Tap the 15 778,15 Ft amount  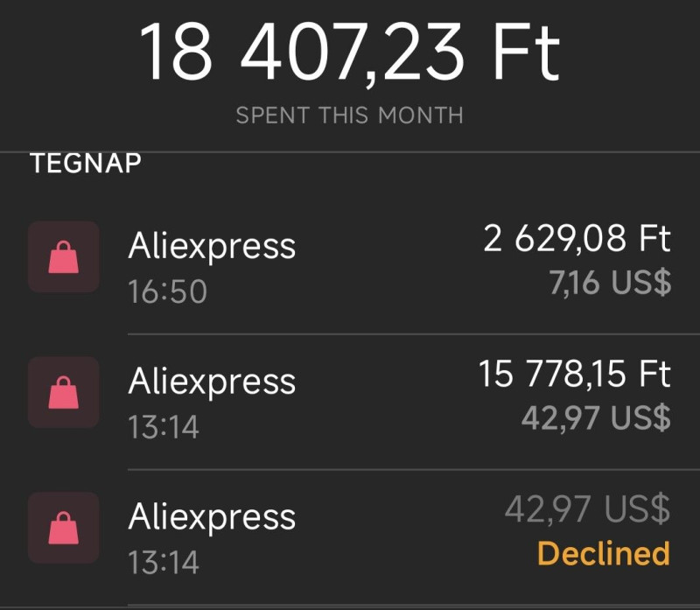[575, 375]
